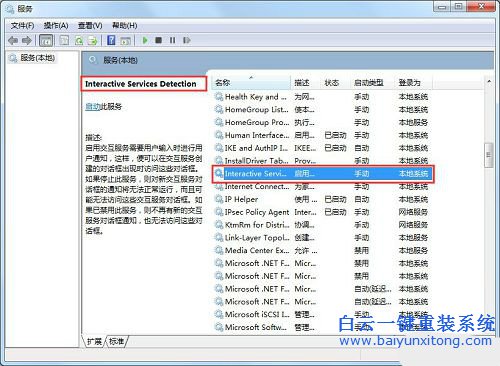The height and width of the screenshot is (366, 500).
Task: Toggle the show/hide console tree icon
Action: pos(46,41)
